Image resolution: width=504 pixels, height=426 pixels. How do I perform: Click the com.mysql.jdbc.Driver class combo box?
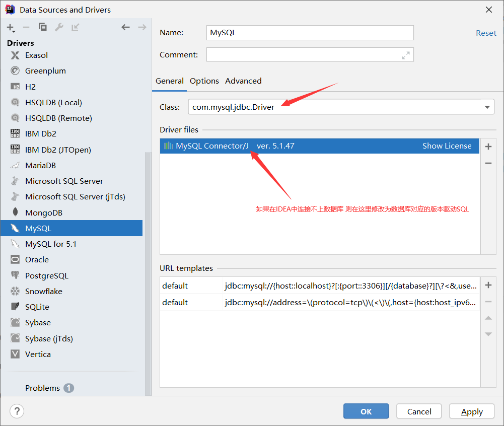click(x=341, y=107)
